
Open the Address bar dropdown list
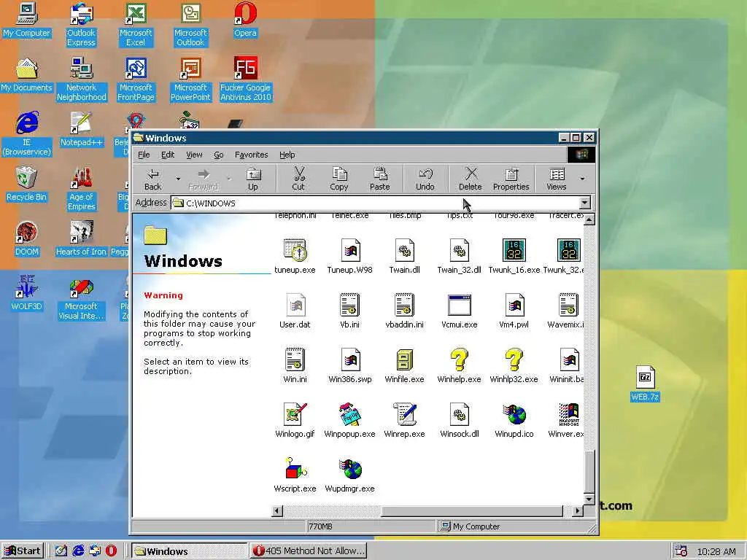pyautogui.click(x=584, y=203)
